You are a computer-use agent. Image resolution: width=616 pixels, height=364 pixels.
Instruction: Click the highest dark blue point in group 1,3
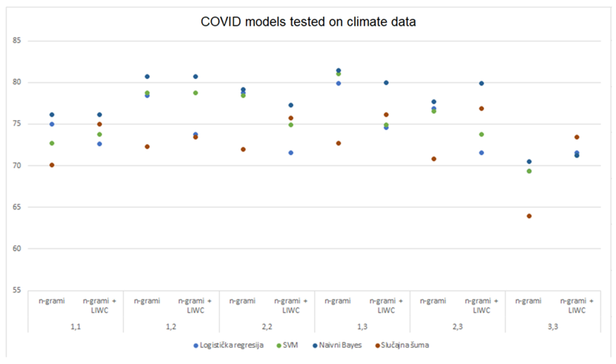(338, 70)
